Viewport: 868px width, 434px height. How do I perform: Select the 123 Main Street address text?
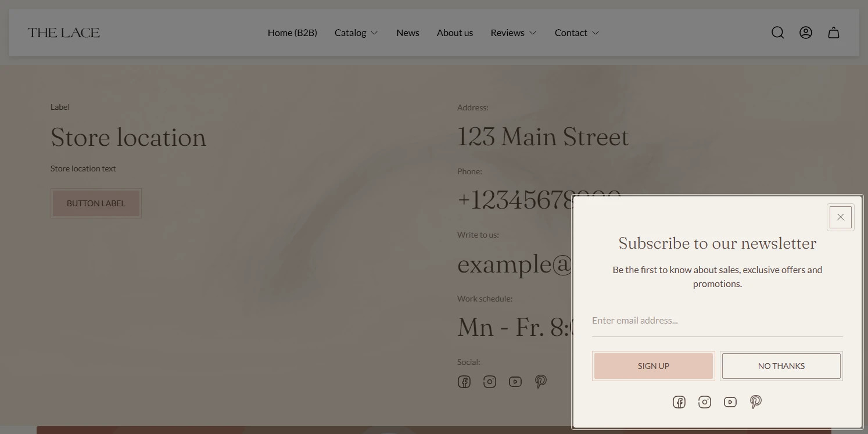(x=543, y=137)
